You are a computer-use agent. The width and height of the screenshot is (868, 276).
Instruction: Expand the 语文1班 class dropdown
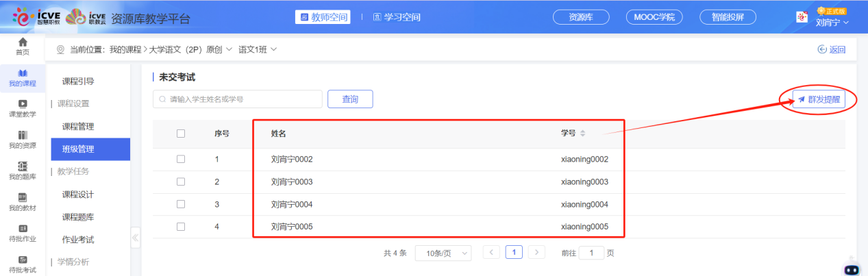point(258,49)
